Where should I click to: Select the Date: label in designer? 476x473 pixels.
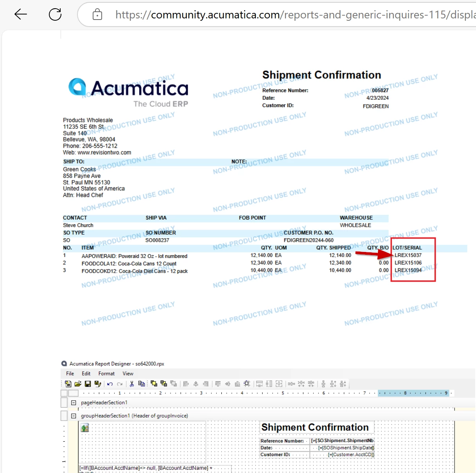284,448
